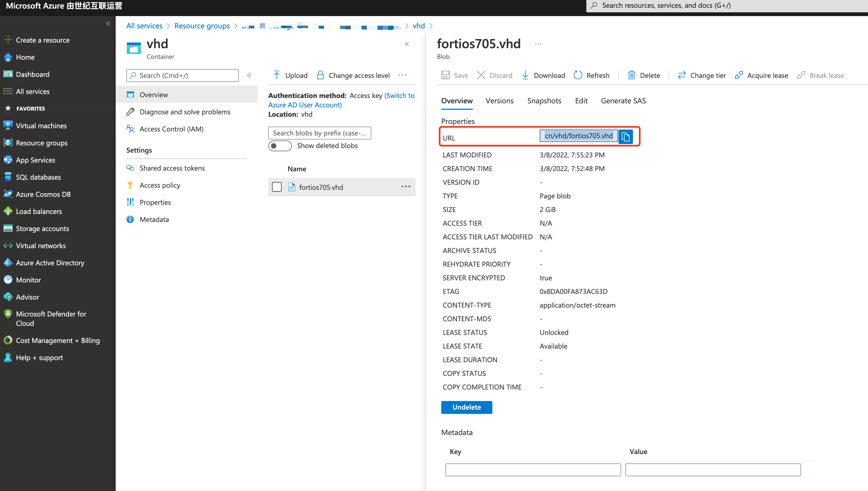Image resolution: width=868 pixels, height=491 pixels.
Task: Open the Generate SAS tab
Action: click(623, 101)
